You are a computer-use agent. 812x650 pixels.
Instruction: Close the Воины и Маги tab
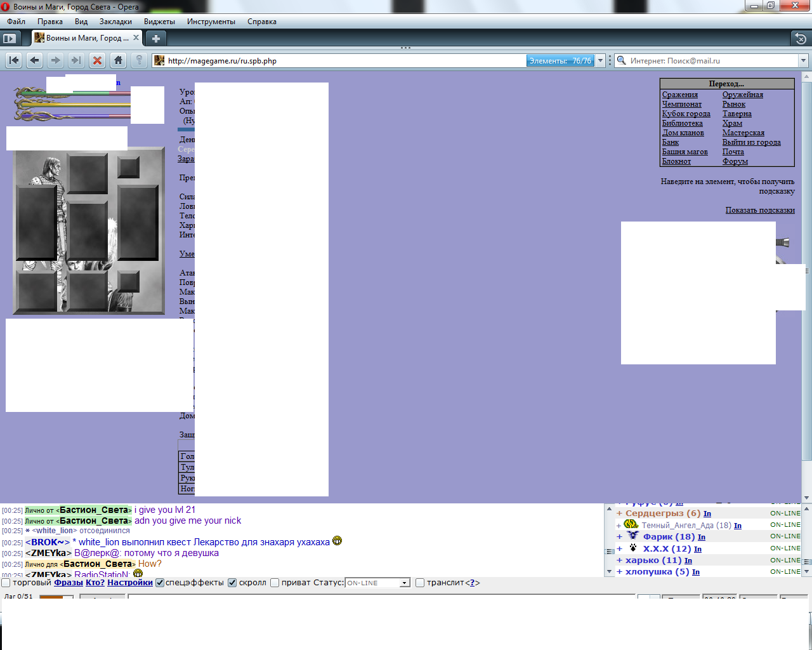136,38
